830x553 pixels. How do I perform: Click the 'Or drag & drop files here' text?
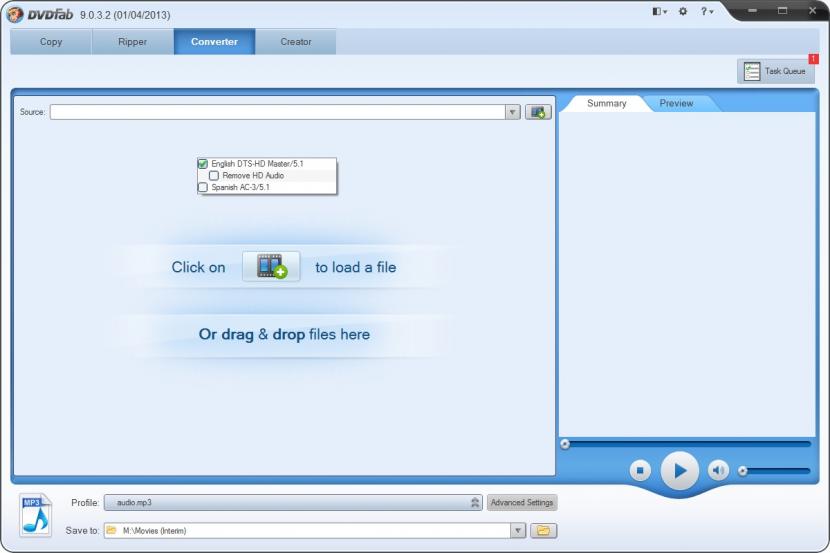pyautogui.click(x=284, y=334)
